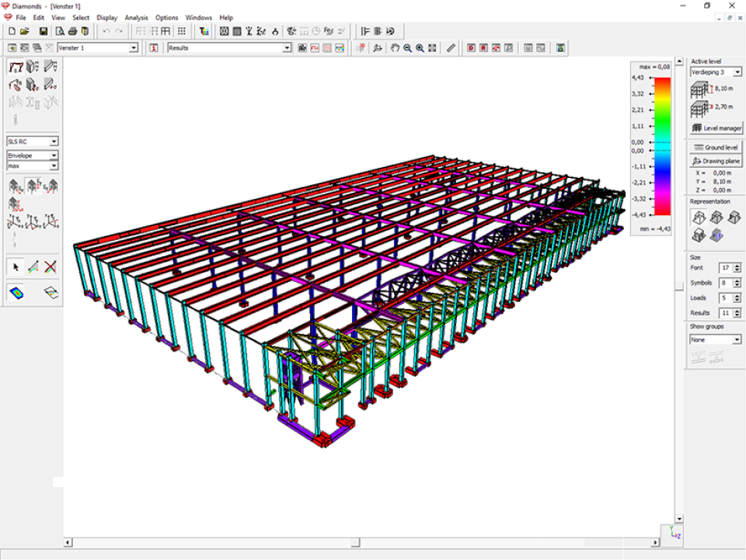The image size is (746, 560).
Task: Open print preview icon in toolbar
Action: [60, 31]
